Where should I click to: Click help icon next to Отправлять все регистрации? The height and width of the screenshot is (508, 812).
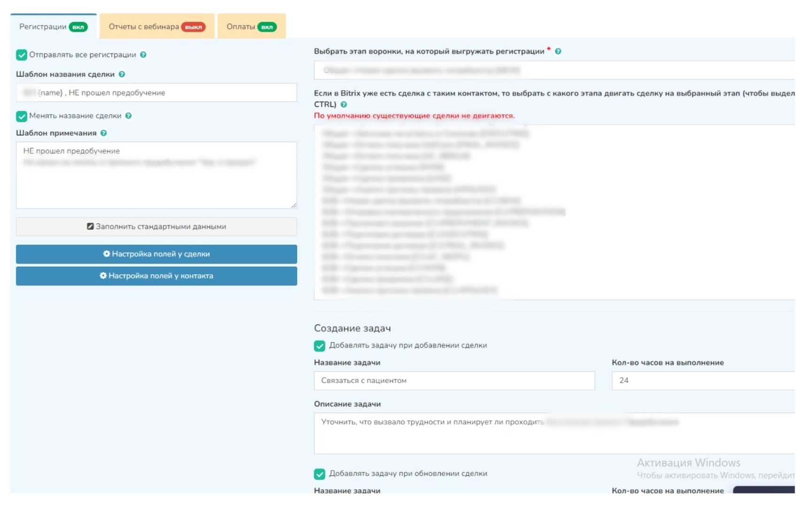tap(143, 55)
